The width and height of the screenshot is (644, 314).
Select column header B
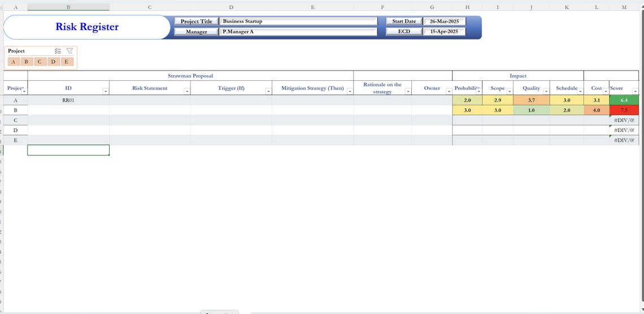point(68,7)
